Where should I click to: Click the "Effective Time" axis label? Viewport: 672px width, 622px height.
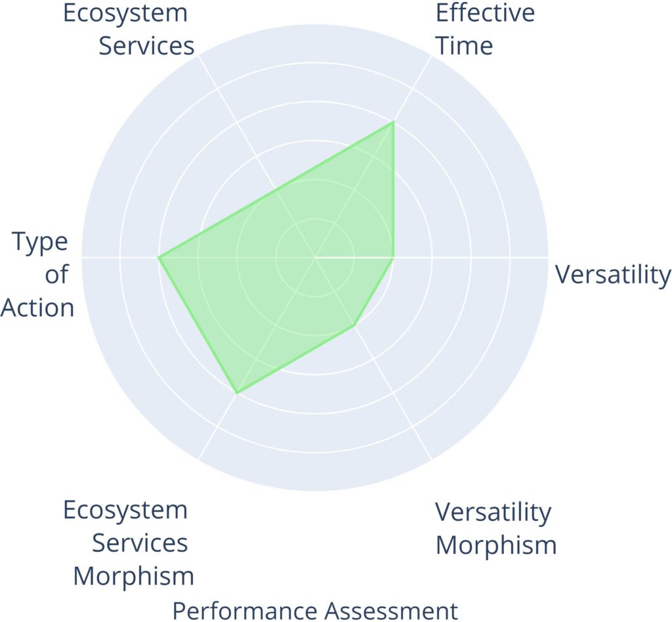pos(484,30)
